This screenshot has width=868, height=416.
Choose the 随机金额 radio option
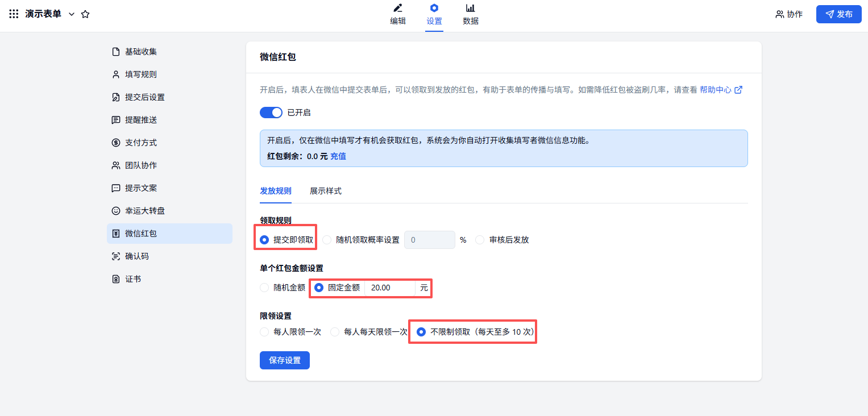tap(264, 288)
